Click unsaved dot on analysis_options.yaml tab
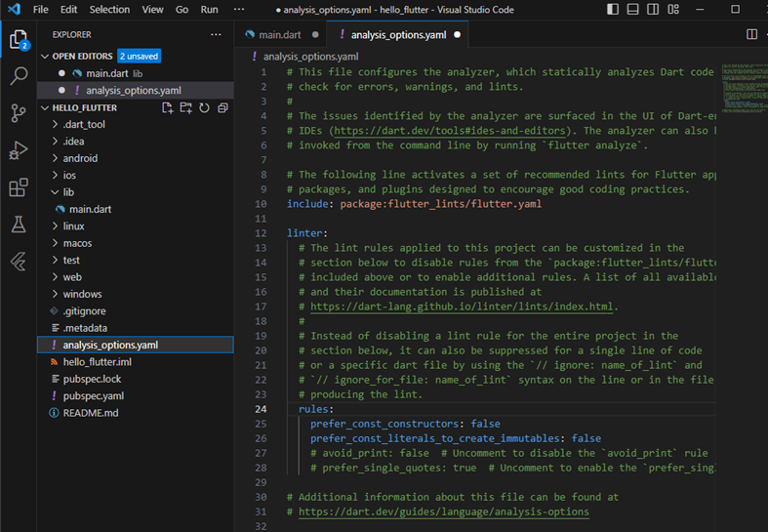Screen dimensions: 768x532 457,35
